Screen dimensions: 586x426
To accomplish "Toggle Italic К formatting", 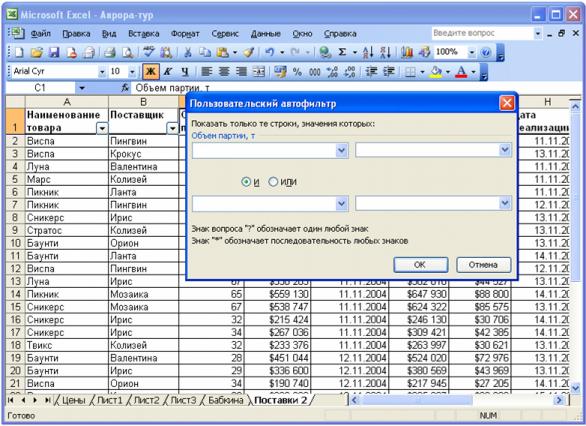I will pyautogui.click(x=168, y=71).
